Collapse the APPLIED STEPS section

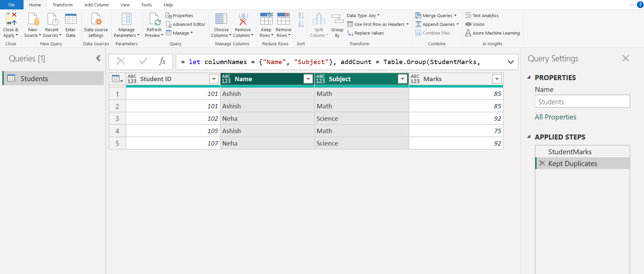pyautogui.click(x=529, y=137)
